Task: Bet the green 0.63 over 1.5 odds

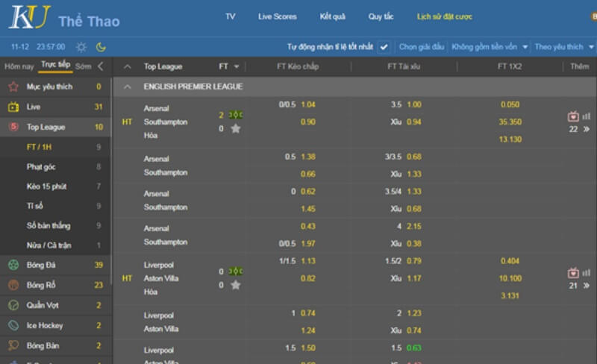Action: click(x=414, y=348)
